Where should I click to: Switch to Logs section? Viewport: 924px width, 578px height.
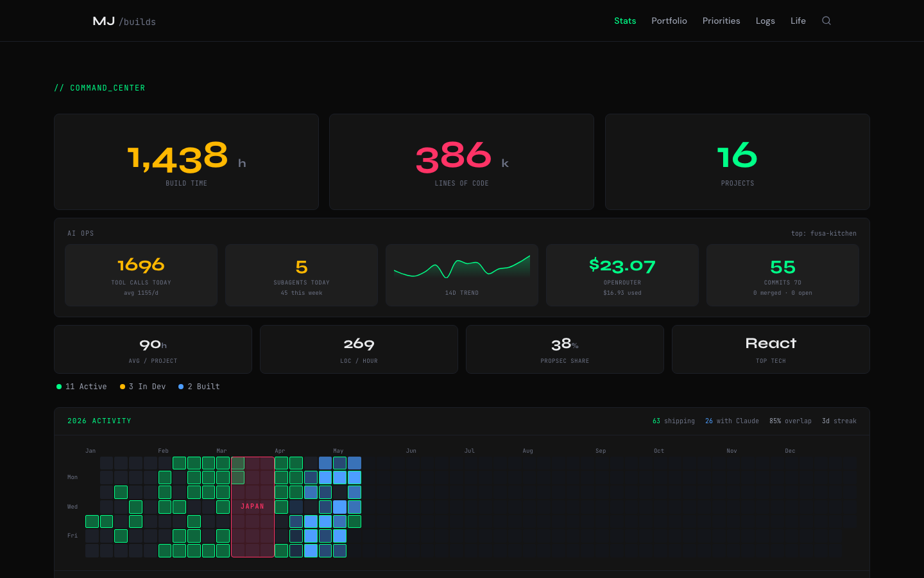click(766, 21)
